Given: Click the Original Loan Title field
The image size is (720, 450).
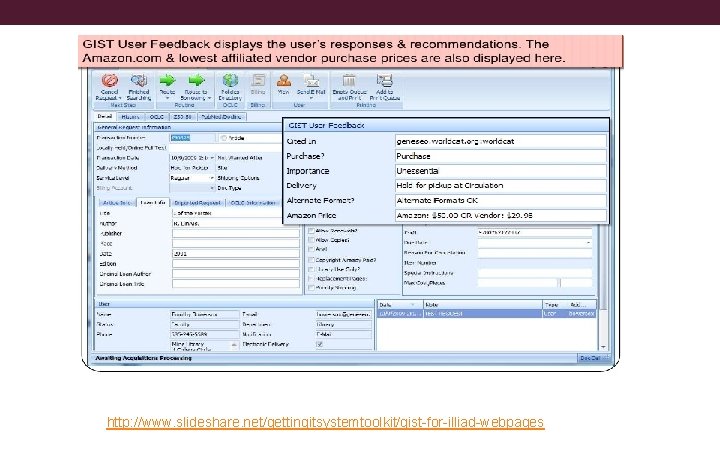Looking at the screenshot, I should coord(236,284).
